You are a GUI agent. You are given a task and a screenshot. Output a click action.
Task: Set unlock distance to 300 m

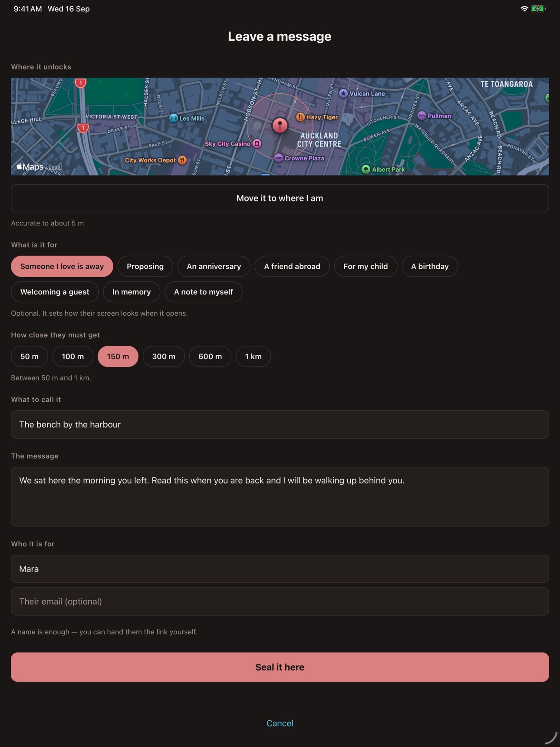pyautogui.click(x=164, y=357)
